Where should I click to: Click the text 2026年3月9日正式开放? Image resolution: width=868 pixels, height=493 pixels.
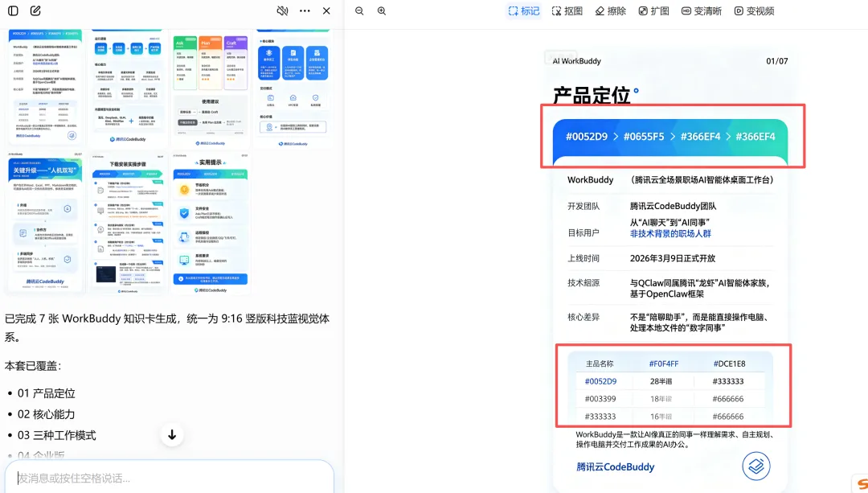[x=673, y=258]
